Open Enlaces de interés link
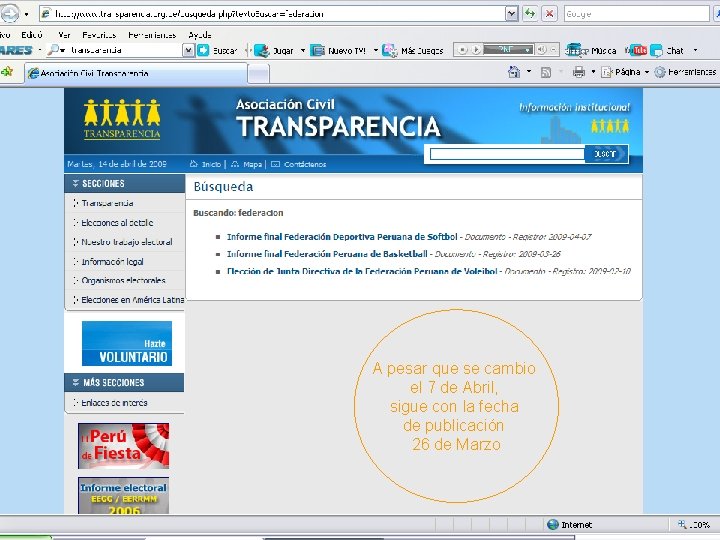 click(x=114, y=403)
